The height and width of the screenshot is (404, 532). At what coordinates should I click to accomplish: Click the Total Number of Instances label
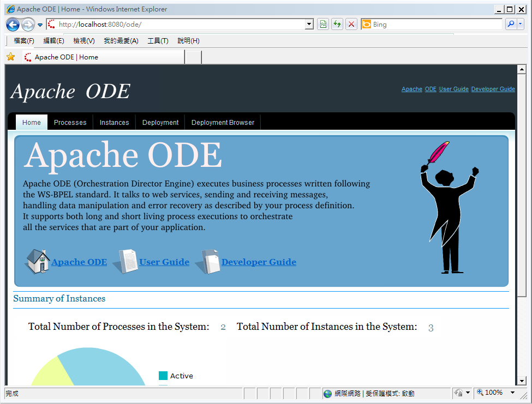pyautogui.click(x=327, y=327)
